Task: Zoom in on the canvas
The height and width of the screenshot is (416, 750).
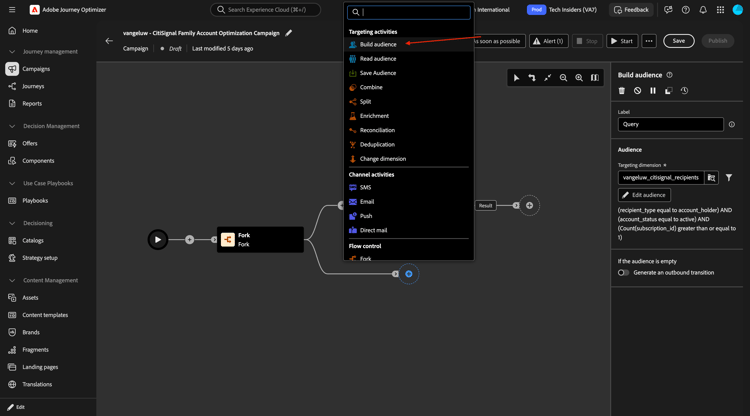Action: [x=579, y=77]
